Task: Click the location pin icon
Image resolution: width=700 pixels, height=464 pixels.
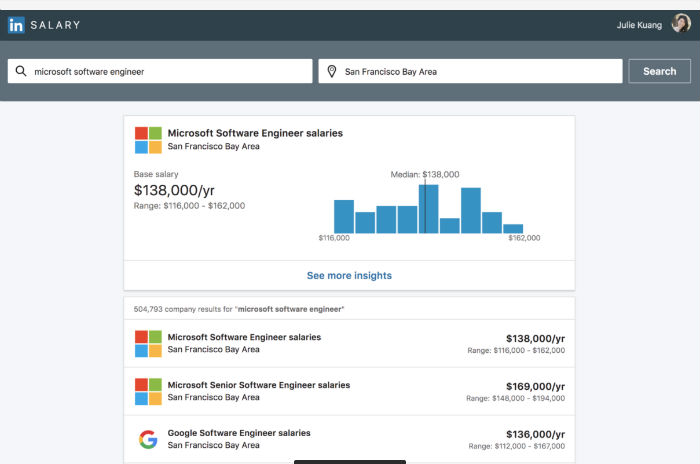Action: [x=332, y=71]
